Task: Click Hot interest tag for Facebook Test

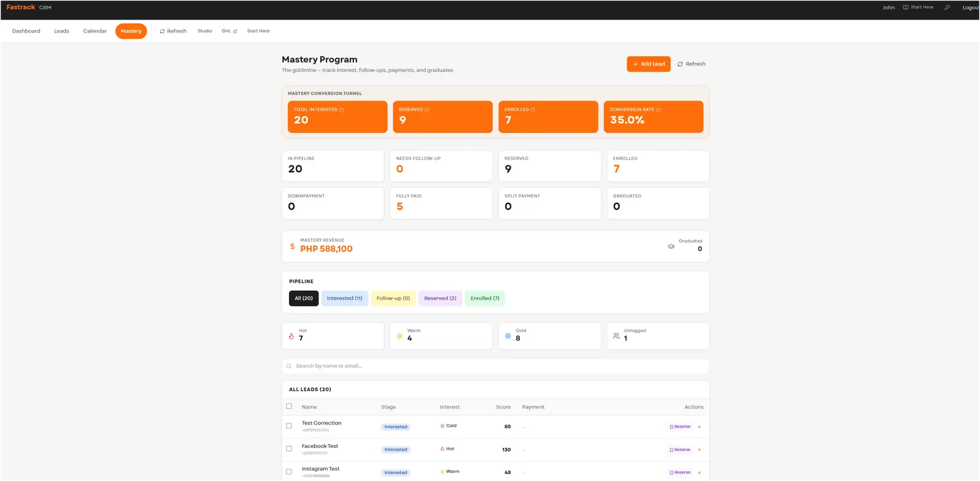Action: 447,449
